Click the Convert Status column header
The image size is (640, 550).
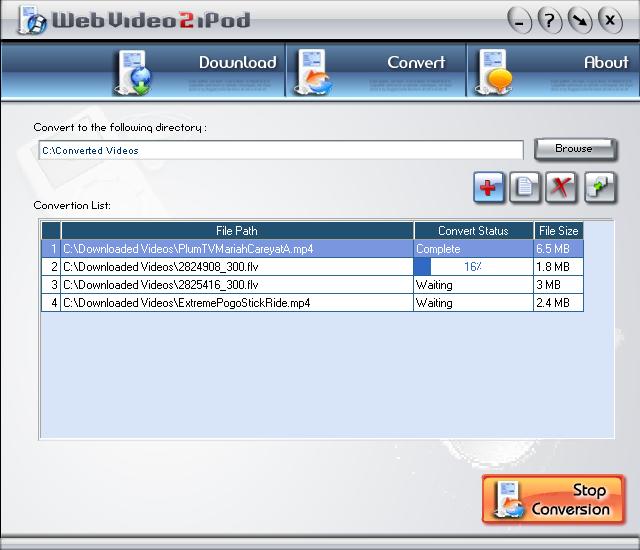pyautogui.click(x=473, y=231)
